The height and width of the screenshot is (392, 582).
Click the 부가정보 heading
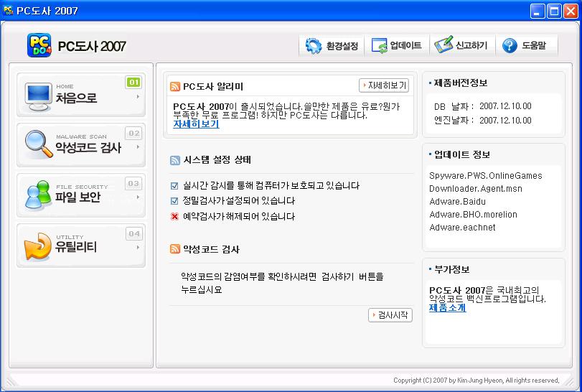pyautogui.click(x=451, y=269)
